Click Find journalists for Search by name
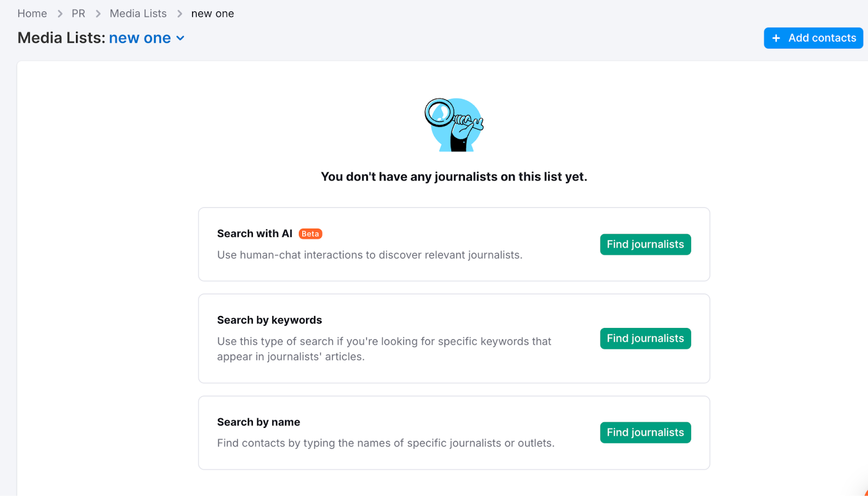This screenshot has height=496, width=868. 644,432
